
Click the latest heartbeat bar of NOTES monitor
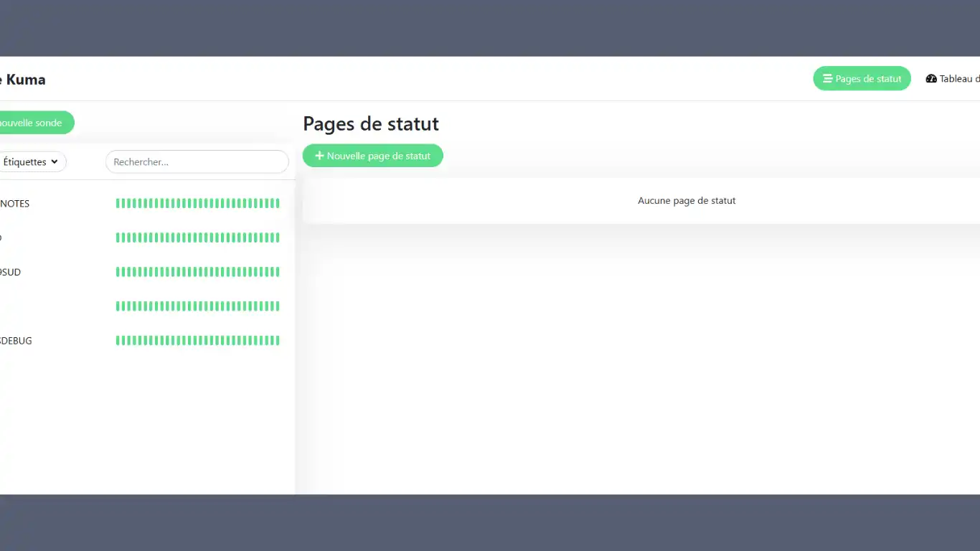click(278, 203)
